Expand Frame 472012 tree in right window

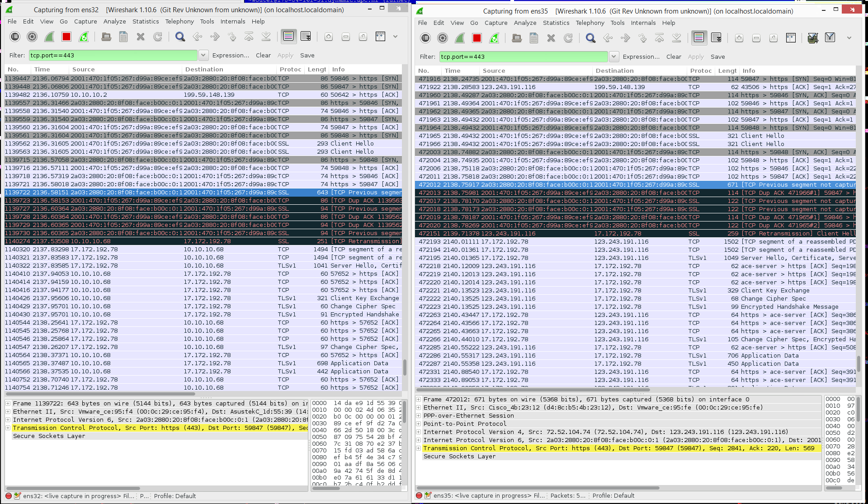tap(419, 400)
